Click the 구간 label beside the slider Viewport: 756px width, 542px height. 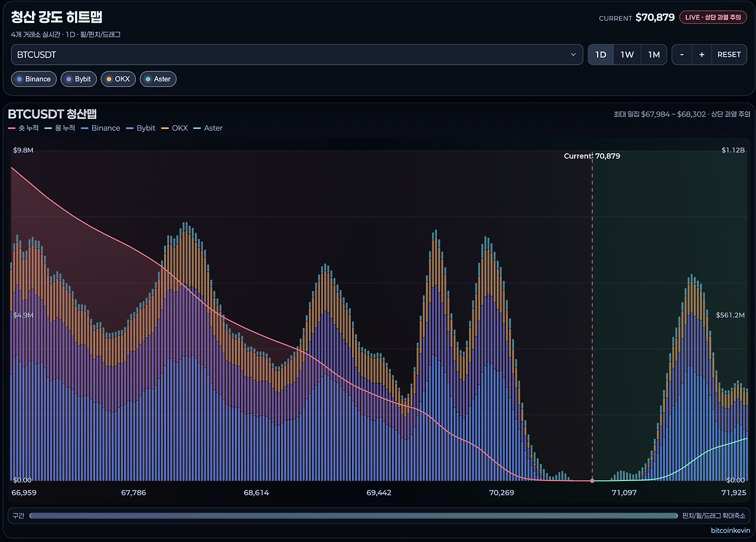point(18,516)
